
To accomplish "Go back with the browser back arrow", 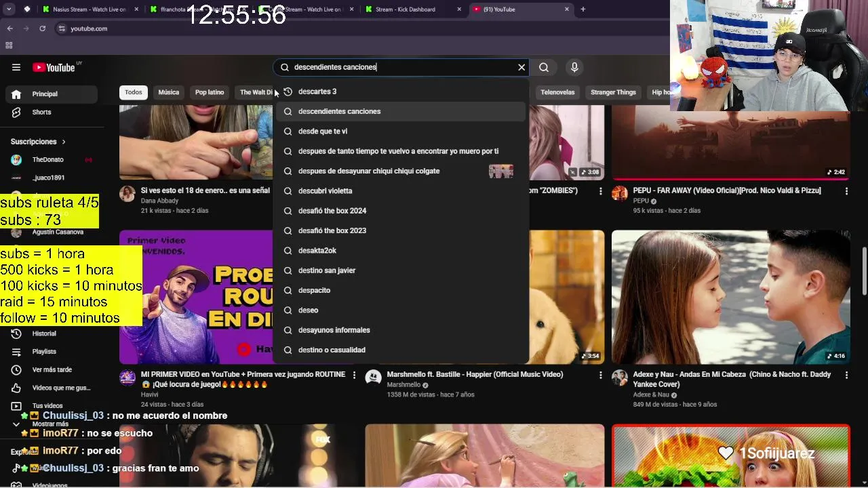I will 9,28.
